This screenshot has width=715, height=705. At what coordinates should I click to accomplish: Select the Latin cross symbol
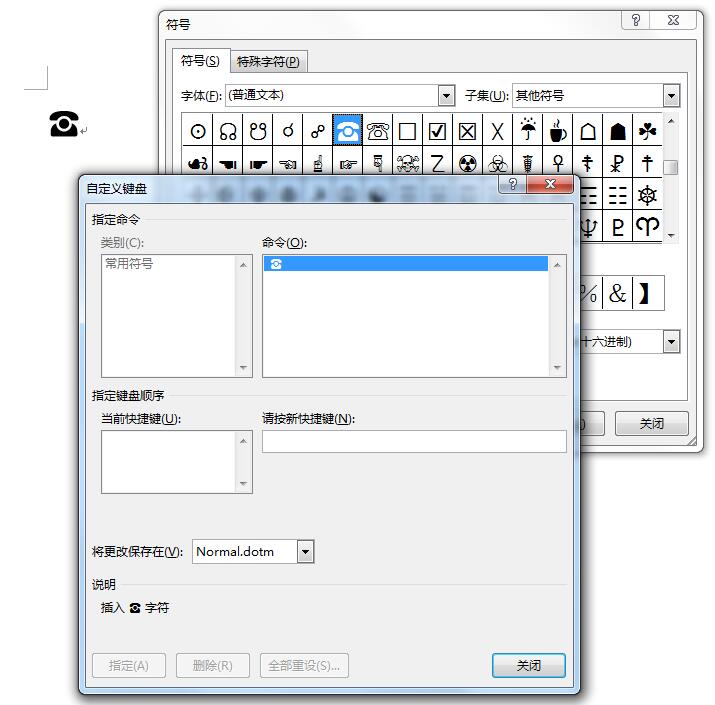click(648, 162)
